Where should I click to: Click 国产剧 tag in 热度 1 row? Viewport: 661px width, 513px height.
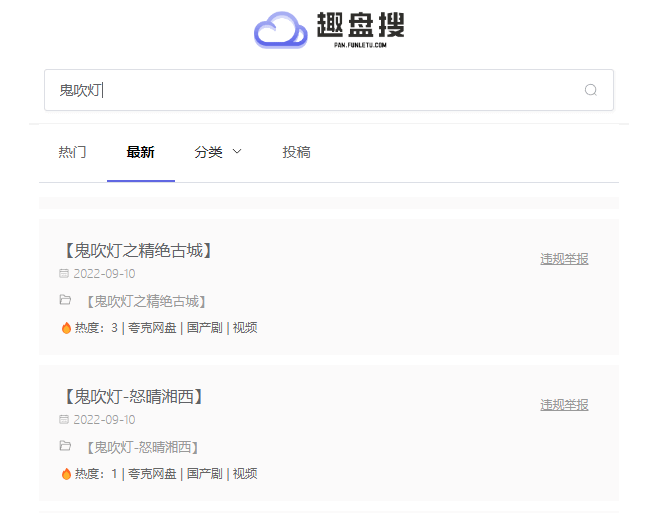[x=204, y=474]
